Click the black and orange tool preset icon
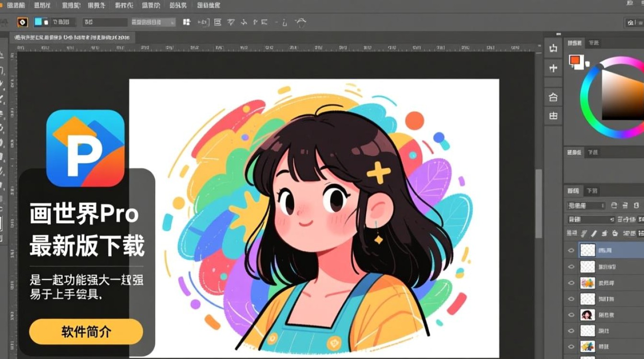Viewport: 644px width, 359px height. 23,22
